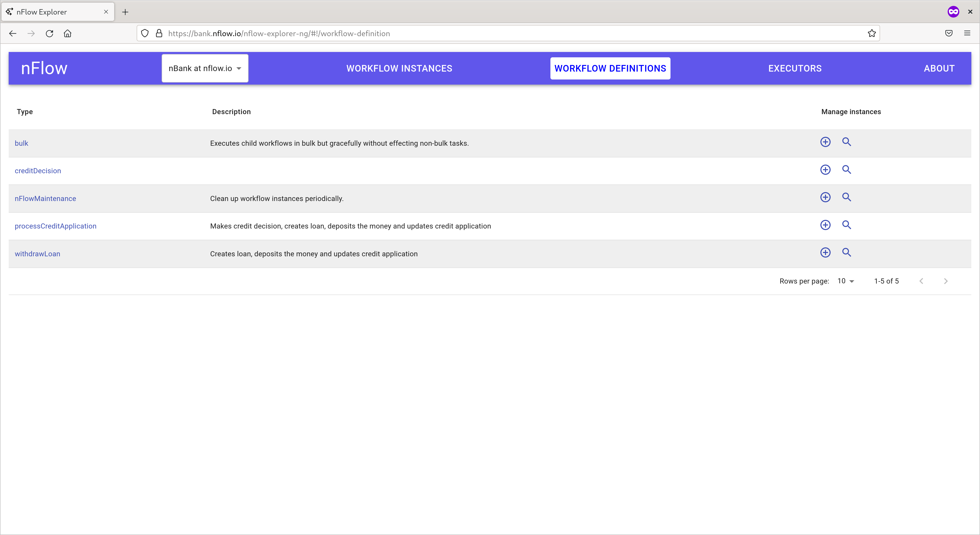Add new nFlowMaintenance workflow instance
This screenshot has width=980, height=535.
pos(825,197)
